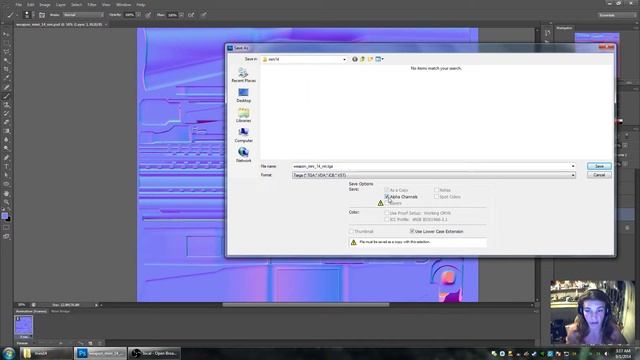This screenshot has width=640, height=360.
Task: Select the Clone Stamp tool
Action: pos(6,104)
